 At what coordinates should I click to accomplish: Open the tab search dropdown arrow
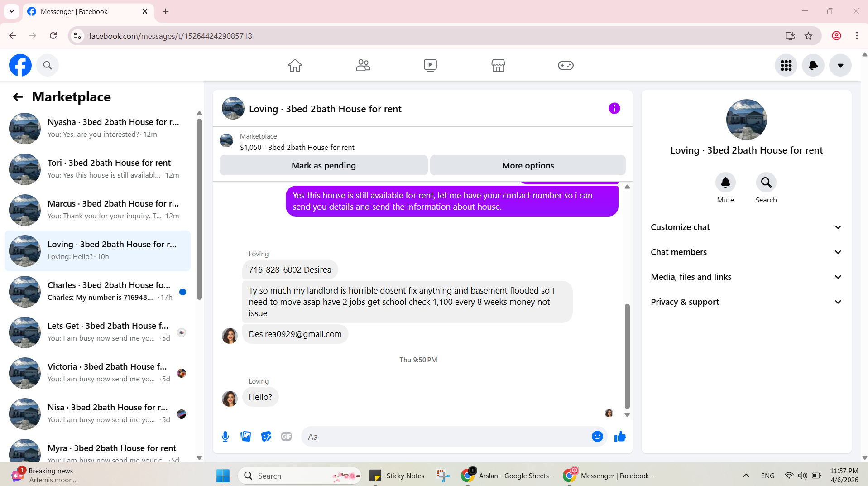point(12,11)
